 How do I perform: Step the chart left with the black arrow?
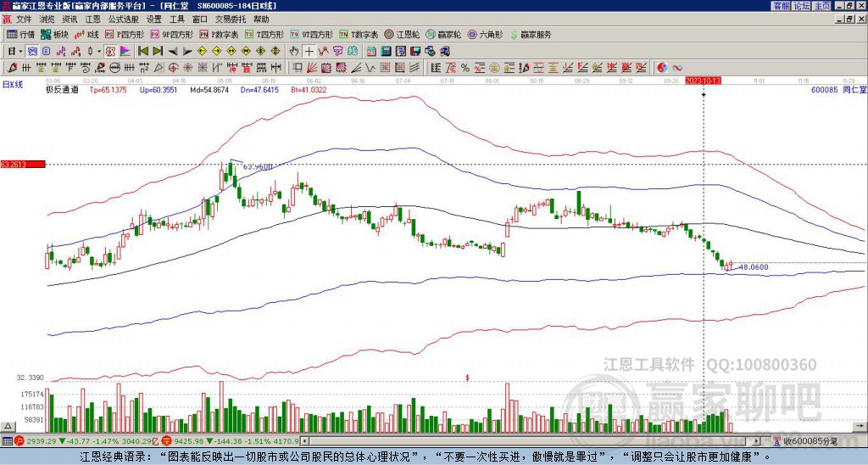click(x=173, y=52)
